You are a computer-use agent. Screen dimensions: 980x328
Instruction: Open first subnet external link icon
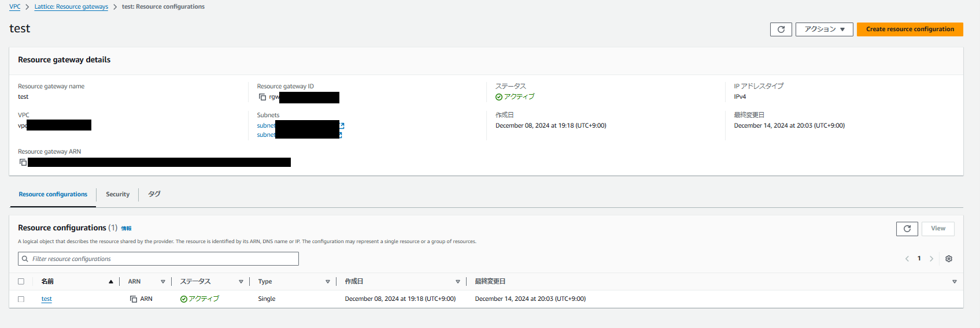(342, 125)
